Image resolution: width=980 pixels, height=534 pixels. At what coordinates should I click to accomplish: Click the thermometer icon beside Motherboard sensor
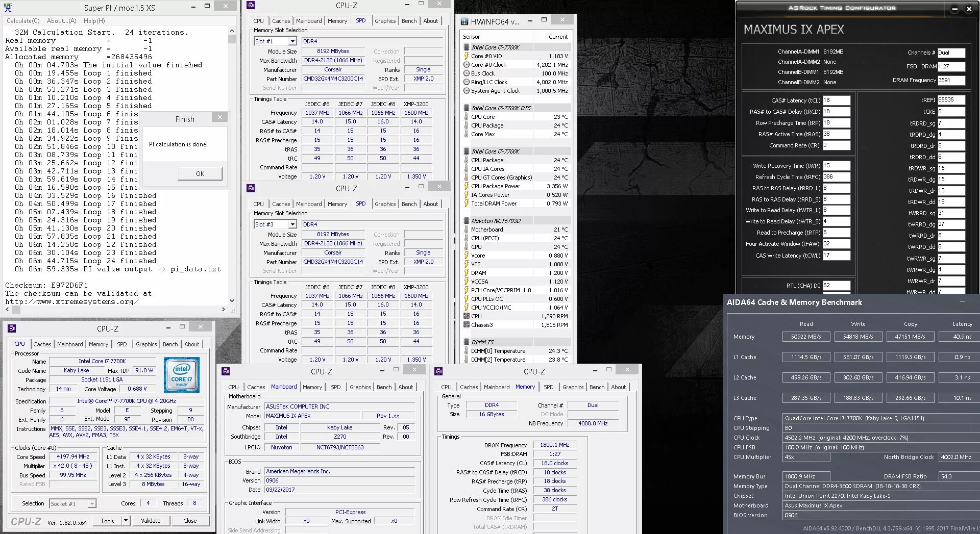point(467,230)
